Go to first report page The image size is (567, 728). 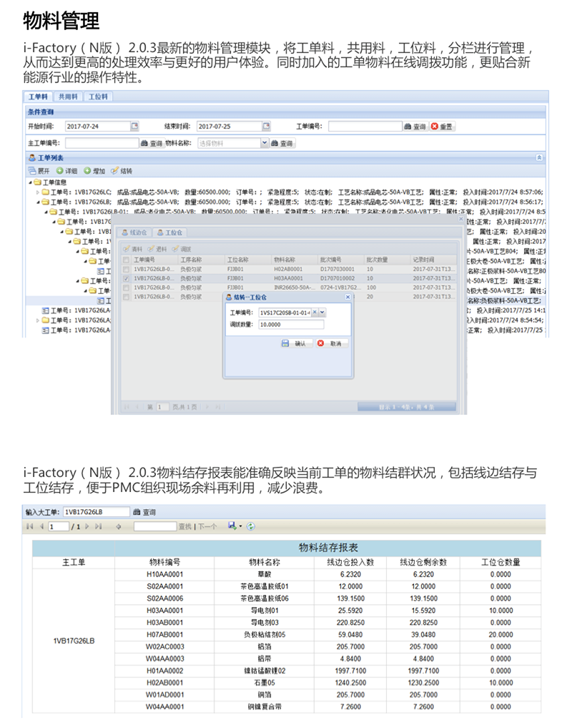(30, 526)
